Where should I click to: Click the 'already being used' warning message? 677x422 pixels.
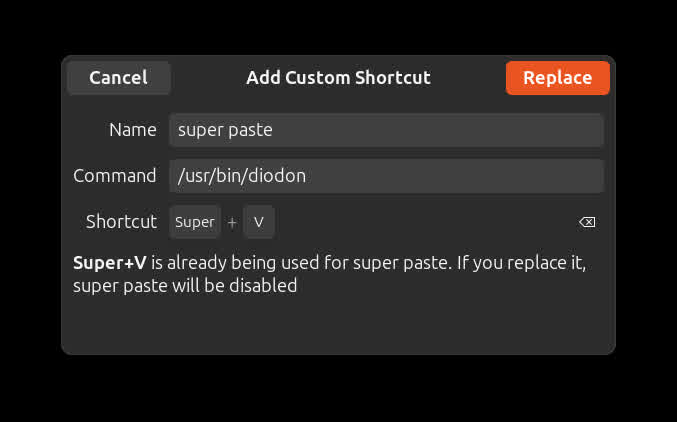pyautogui.click(x=360, y=264)
